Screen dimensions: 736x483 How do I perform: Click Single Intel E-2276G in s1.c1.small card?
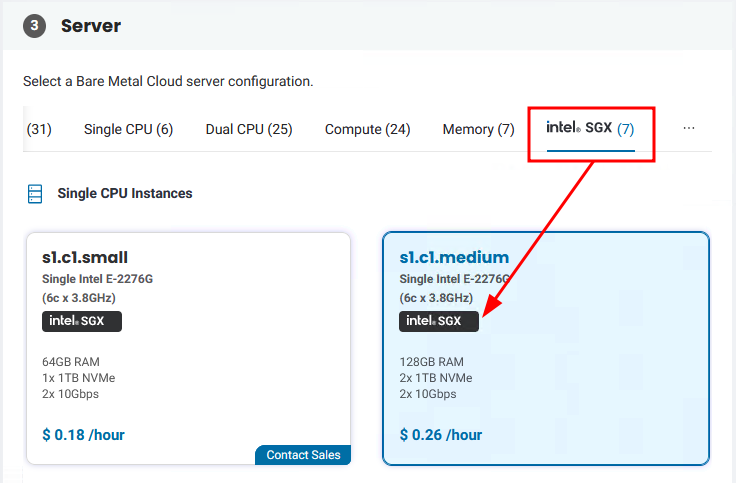point(98,279)
